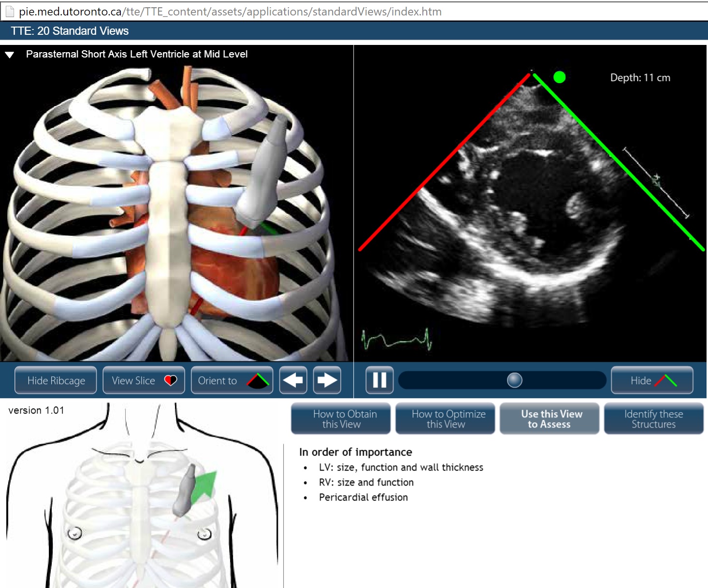Click the Orient to sector button
This screenshot has height=588, width=708.
[232, 380]
